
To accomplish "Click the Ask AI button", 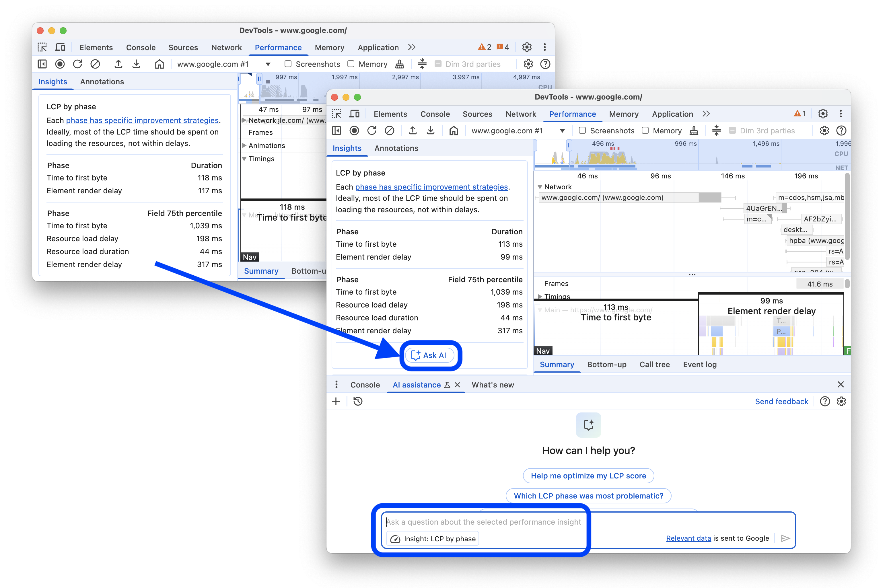I will (430, 355).
